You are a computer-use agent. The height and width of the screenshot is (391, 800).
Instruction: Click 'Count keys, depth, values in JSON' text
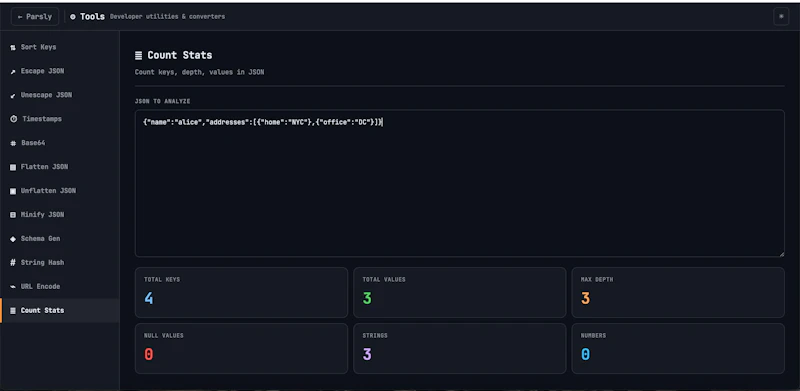tap(199, 72)
